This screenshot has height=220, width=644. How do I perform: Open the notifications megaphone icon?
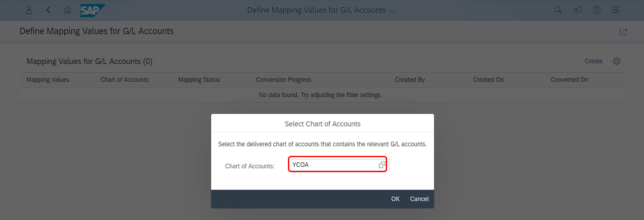point(578,10)
